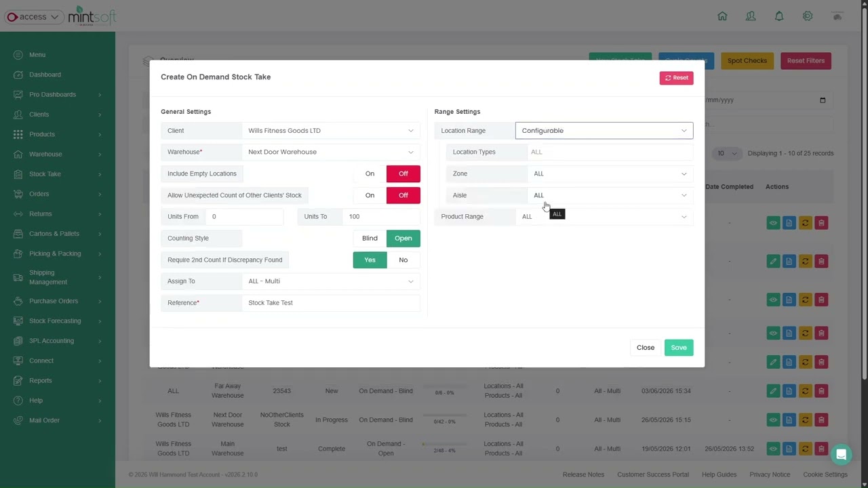The image size is (868, 488).
Task: Open the Warehouse sidebar menu item
Action: tap(58, 154)
